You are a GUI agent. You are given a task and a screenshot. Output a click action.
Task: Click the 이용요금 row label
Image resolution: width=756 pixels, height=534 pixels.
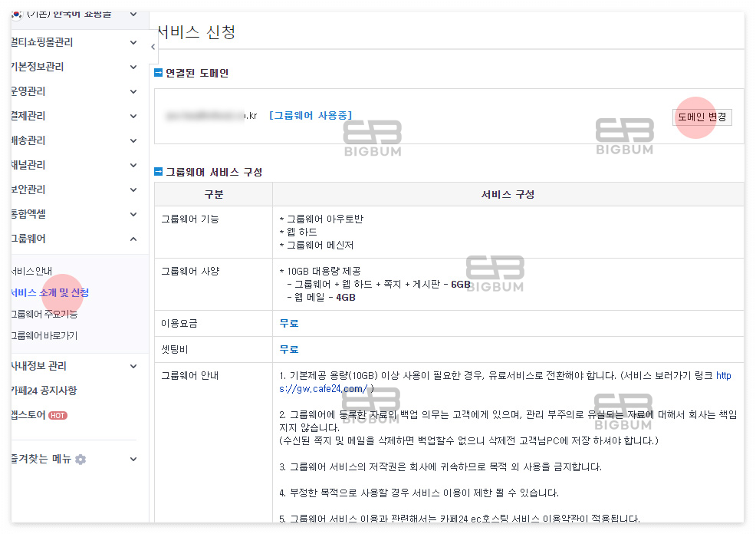(179, 324)
